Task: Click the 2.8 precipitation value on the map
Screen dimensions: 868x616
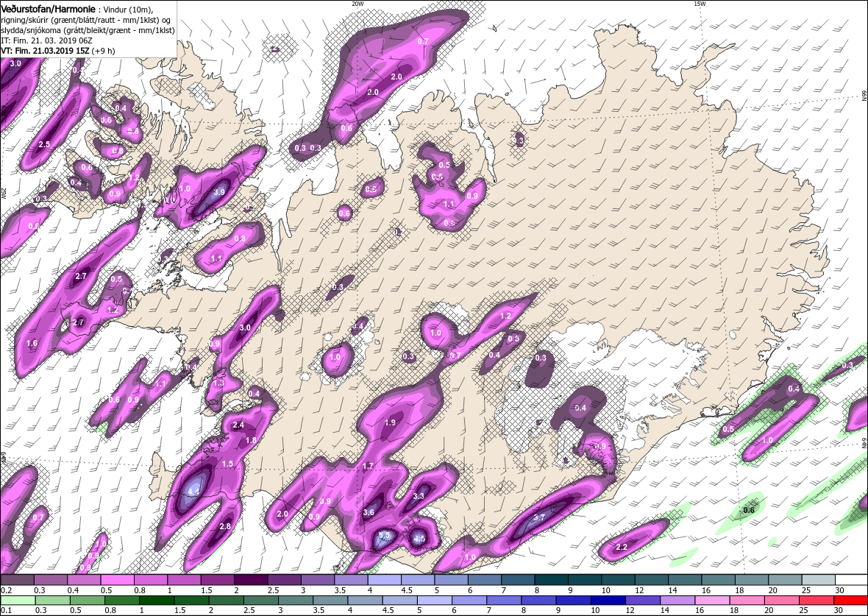Action: pos(225,526)
